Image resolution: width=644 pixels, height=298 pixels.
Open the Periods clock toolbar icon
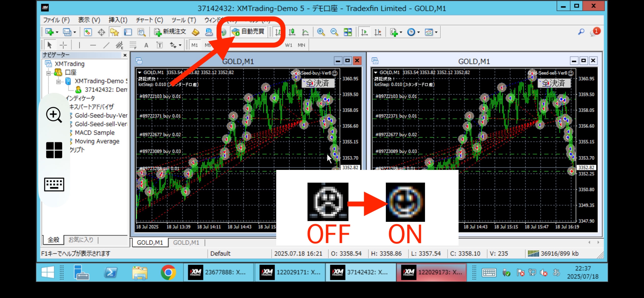411,32
